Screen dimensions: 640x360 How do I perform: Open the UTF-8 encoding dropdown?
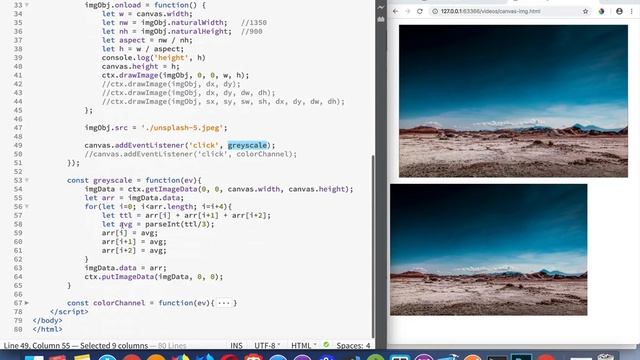tap(267, 345)
